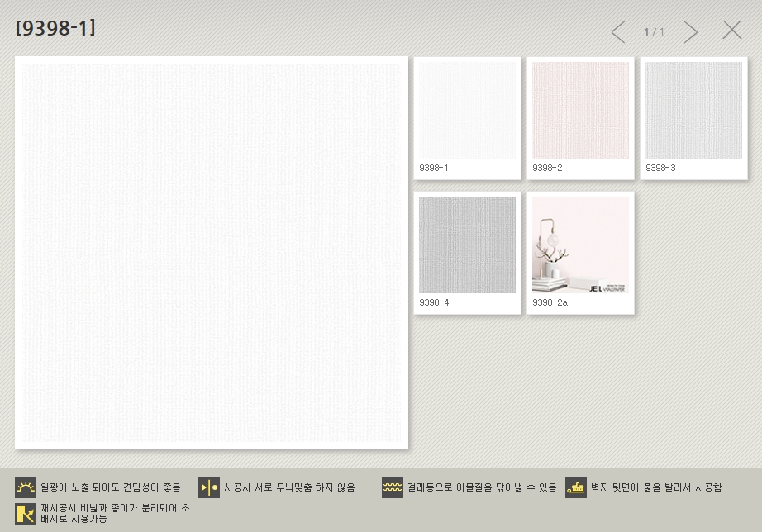
Task: Select the 9398-1 white swatch thumbnail
Action: coord(467,110)
